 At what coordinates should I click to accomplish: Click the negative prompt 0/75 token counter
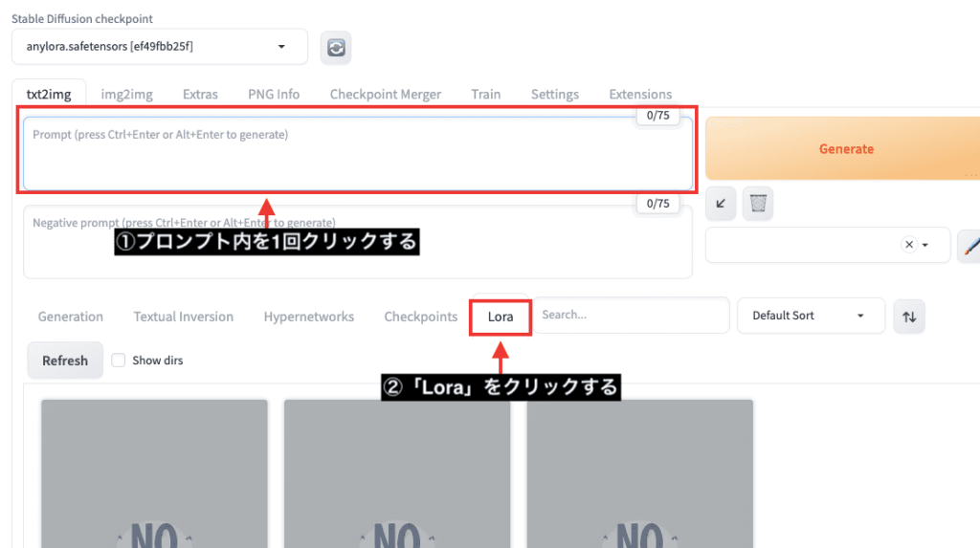657,203
